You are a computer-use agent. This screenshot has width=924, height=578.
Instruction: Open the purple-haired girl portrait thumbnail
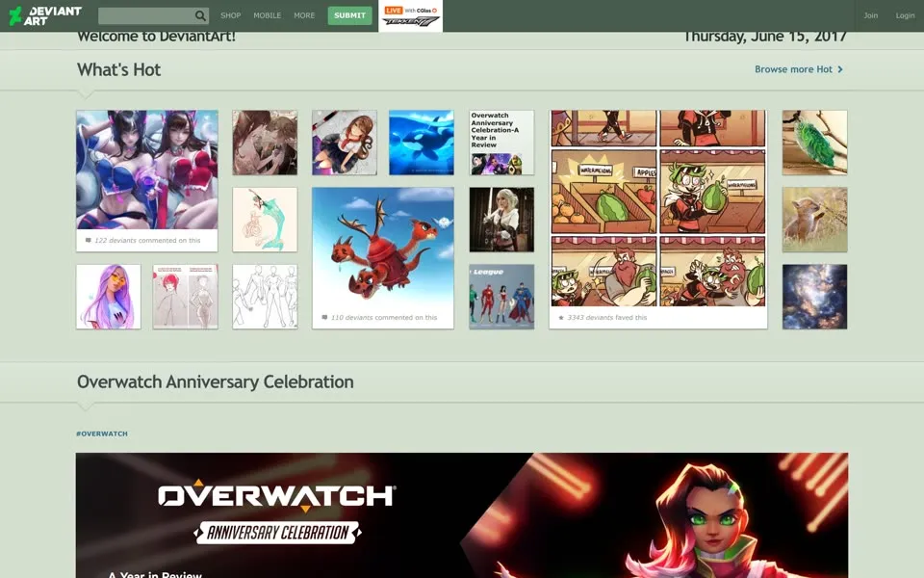click(x=109, y=296)
